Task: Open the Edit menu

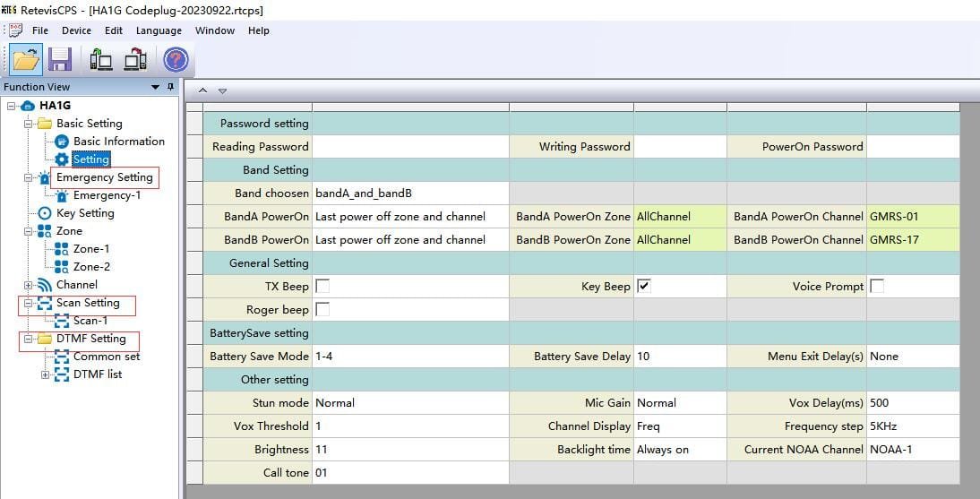Action: click(114, 30)
